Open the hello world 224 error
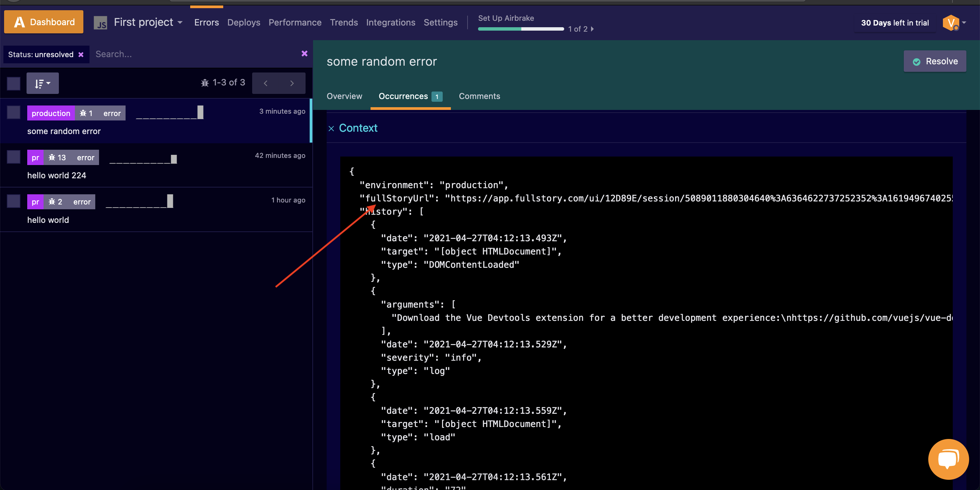The image size is (980, 490). [57, 175]
